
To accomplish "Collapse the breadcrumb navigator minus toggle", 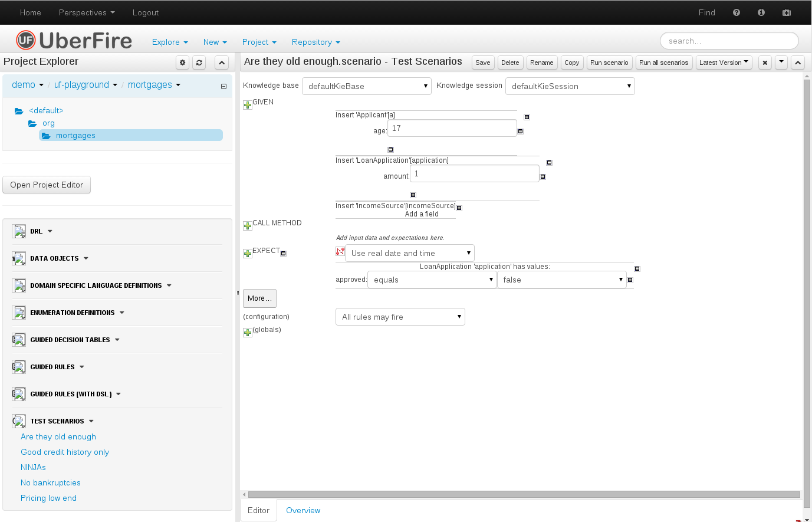I will pos(223,86).
